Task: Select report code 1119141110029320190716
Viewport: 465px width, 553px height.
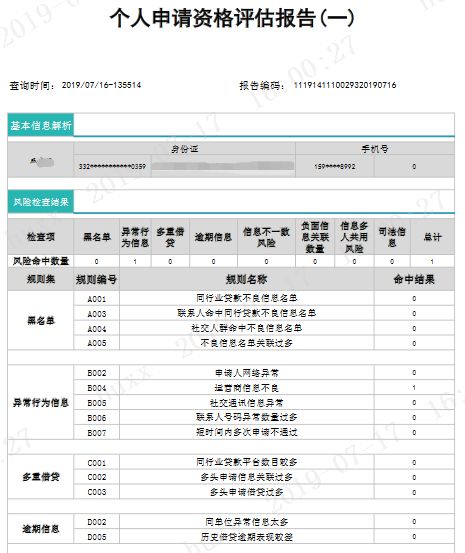Action: pos(345,85)
